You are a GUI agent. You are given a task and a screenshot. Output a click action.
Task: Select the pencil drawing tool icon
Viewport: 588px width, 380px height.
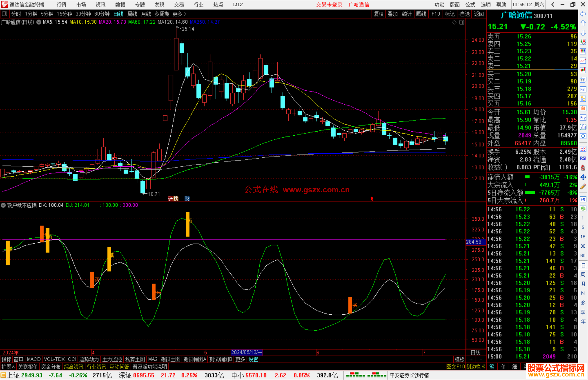tap(583, 187)
